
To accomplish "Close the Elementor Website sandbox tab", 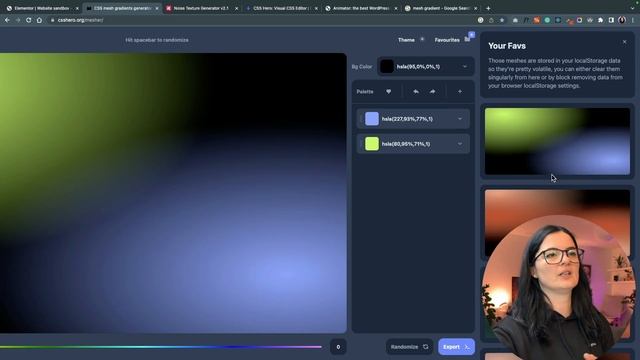I will [x=77, y=8].
